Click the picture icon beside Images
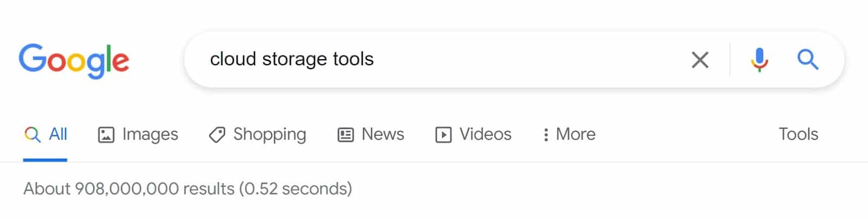868x219 pixels. [106, 135]
